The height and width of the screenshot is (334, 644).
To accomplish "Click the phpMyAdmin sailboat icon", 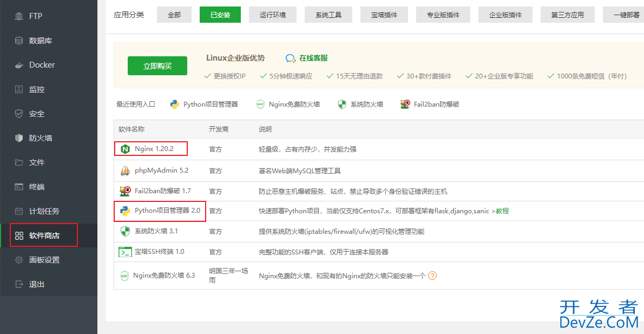I will 125,171.
